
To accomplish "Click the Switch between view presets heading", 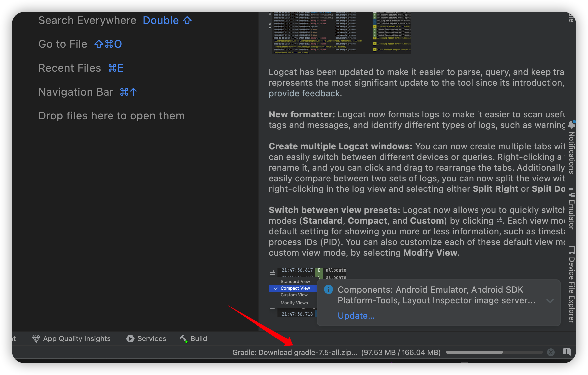I will click(x=334, y=210).
